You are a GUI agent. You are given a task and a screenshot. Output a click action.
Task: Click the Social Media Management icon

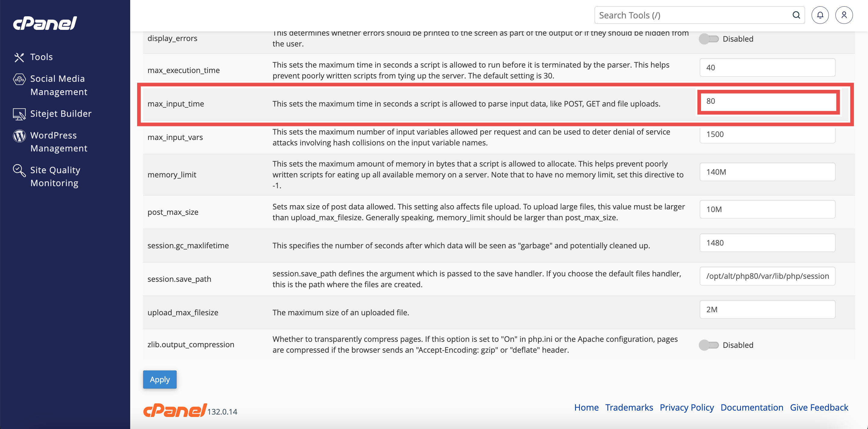pos(19,79)
